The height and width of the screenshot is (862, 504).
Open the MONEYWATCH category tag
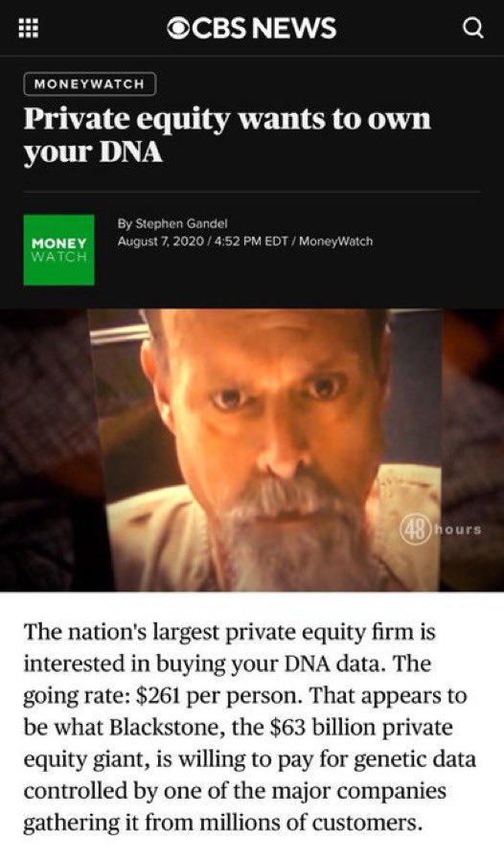click(x=89, y=84)
